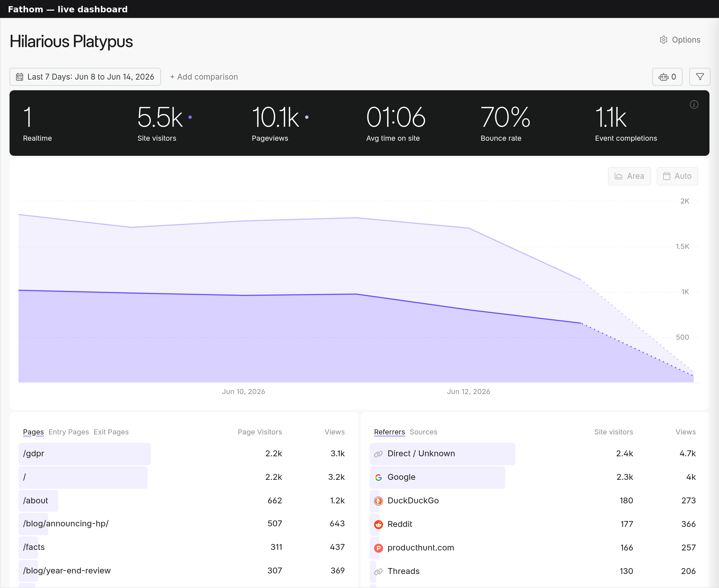Click the calendar icon in date range
The height and width of the screenshot is (588, 719).
[x=20, y=77]
